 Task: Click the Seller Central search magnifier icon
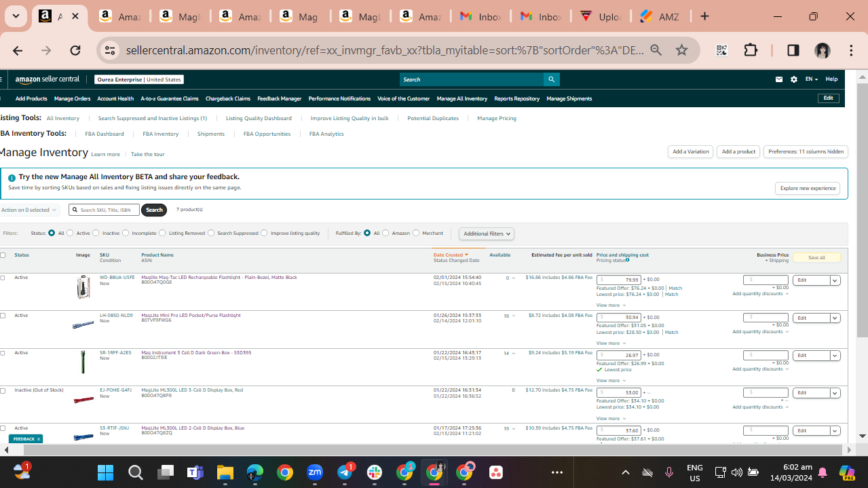(551, 79)
